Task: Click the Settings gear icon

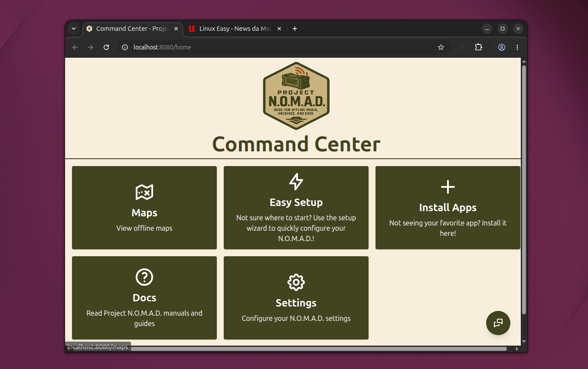Action: click(x=296, y=282)
